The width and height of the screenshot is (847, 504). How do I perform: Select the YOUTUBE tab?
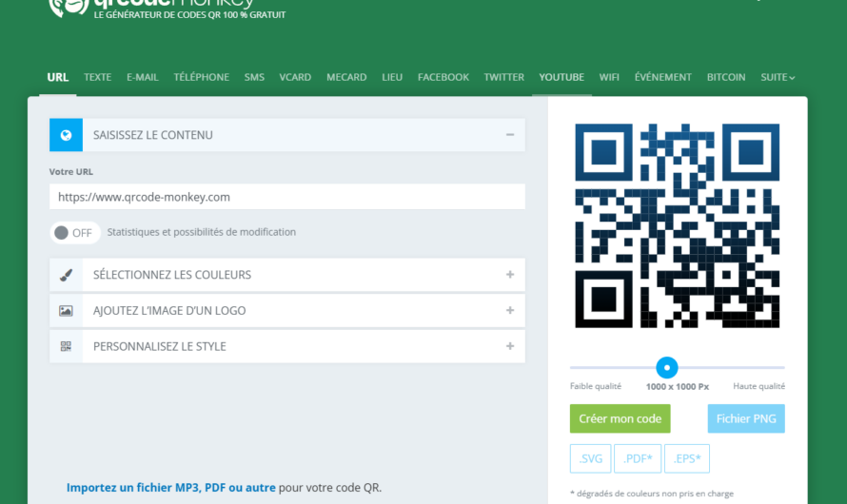[x=561, y=77]
